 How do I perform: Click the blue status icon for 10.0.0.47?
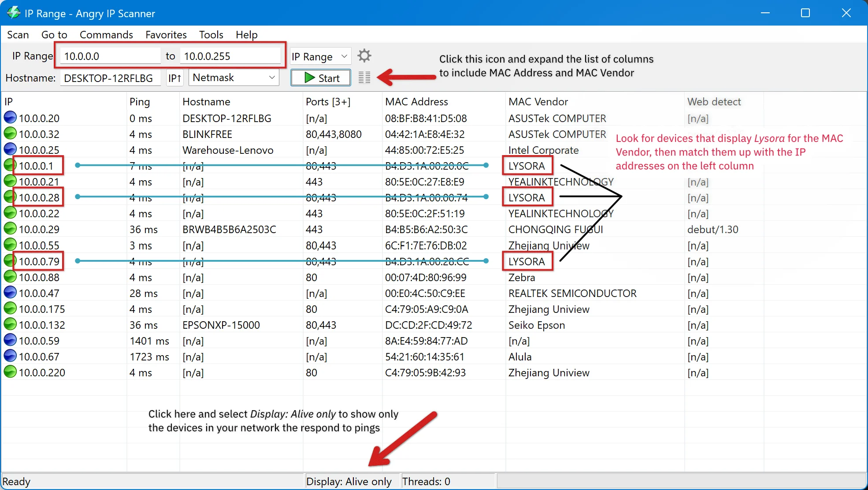click(10, 293)
